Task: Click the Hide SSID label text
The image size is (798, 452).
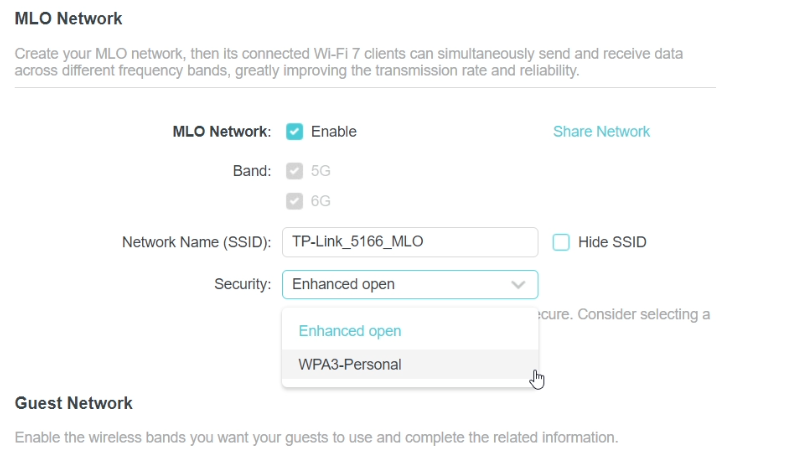Action: (612, 242)
